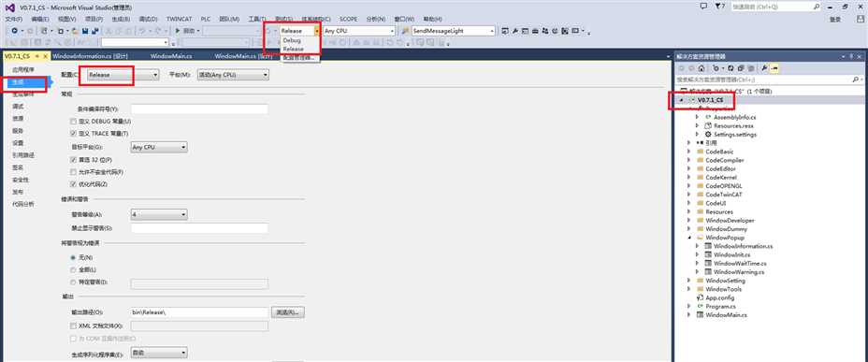The height and width of the screenshot is (362, 868).
Task: Click the suppress warnings input field
Action: click(199, 228)
